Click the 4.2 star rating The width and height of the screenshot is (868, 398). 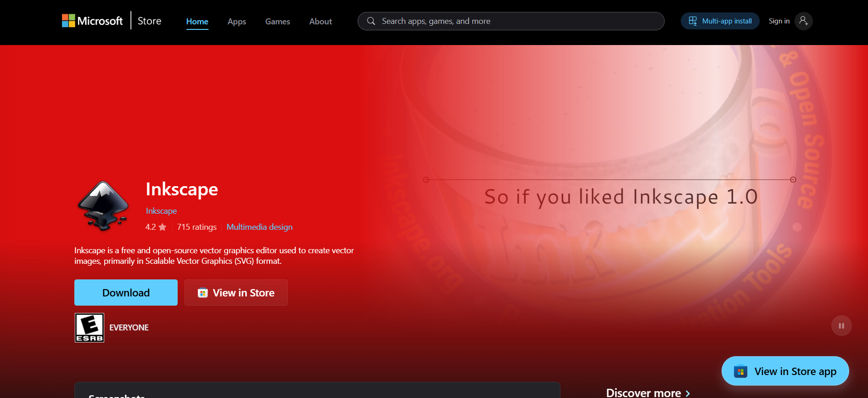(156, 227)
